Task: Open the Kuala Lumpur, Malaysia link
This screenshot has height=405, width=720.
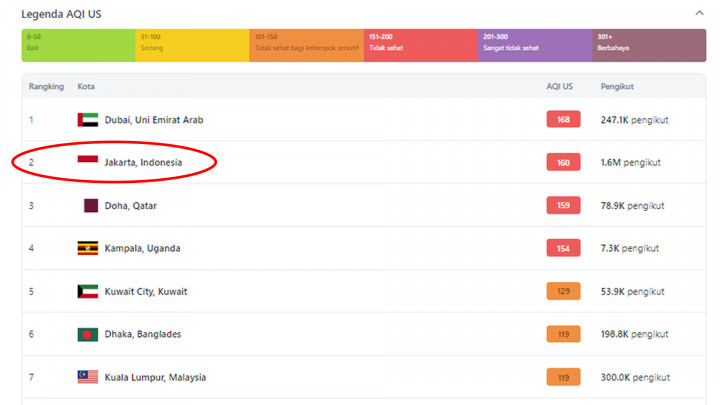Action: 155,377
